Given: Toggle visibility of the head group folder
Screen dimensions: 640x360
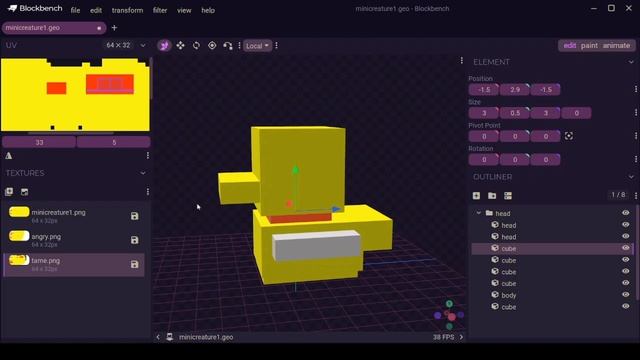Looking at the screenshot, I should tap(625, 213).
